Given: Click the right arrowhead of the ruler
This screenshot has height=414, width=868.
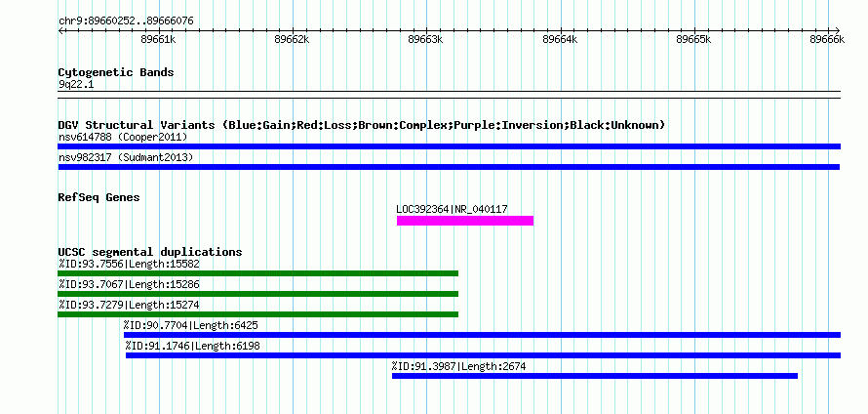Looking at the screenshot, I should click(x=838, y=30).
